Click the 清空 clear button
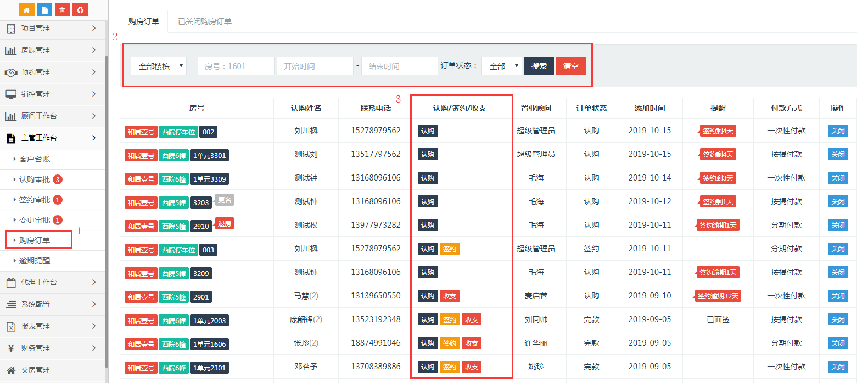Viewport: 868px width, 383px height. (570, 66)
